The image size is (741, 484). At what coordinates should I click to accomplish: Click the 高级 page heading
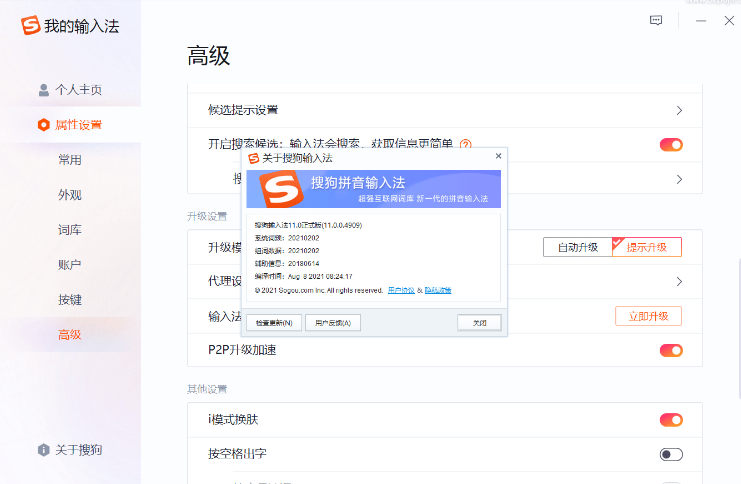point(208,56)
